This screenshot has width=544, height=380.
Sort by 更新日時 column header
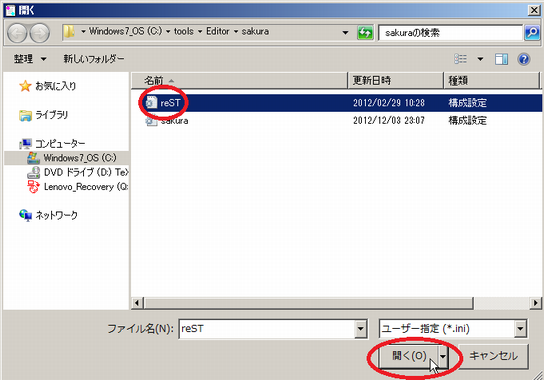(x=396, y=81)
